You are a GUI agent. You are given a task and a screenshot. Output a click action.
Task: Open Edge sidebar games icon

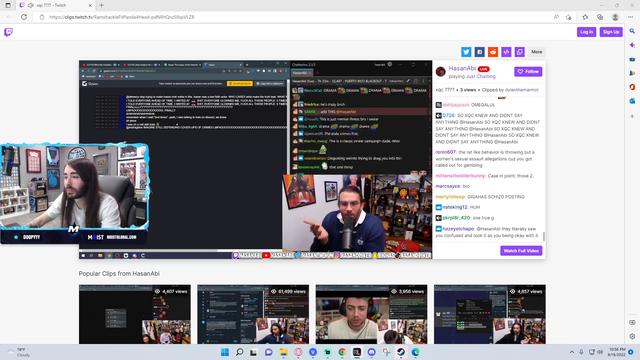[x=632, y=73]
